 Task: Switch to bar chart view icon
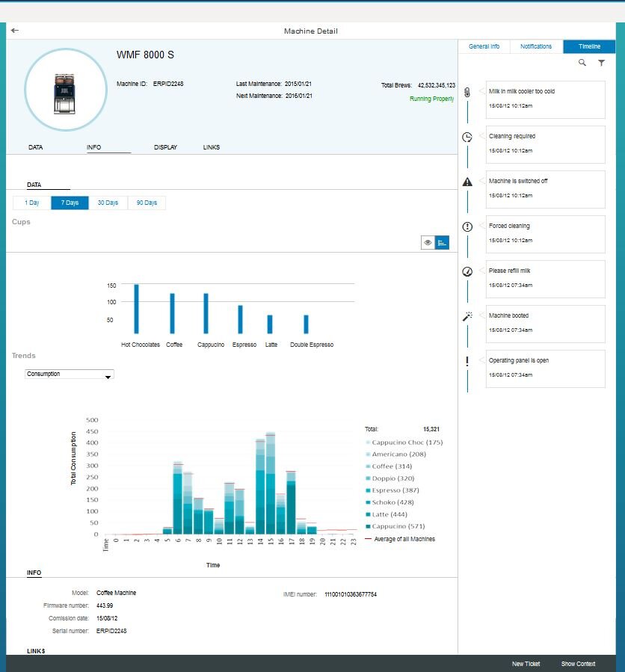(442, 243)
